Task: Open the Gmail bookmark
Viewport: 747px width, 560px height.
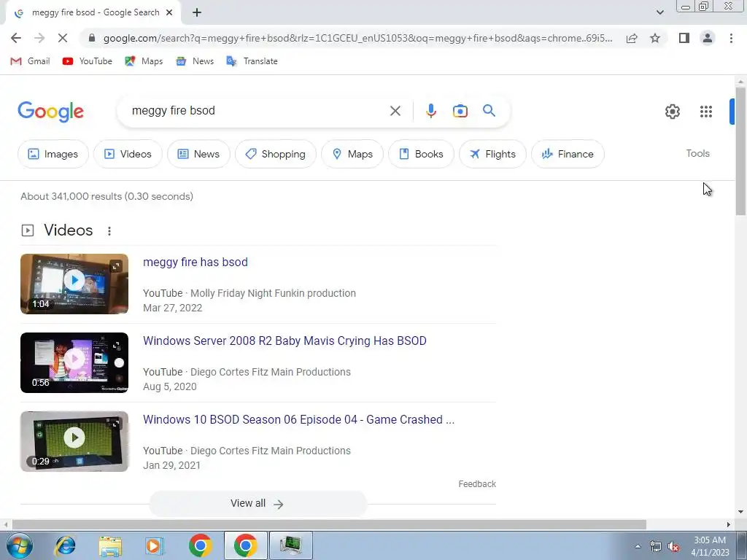Action: 30,61
